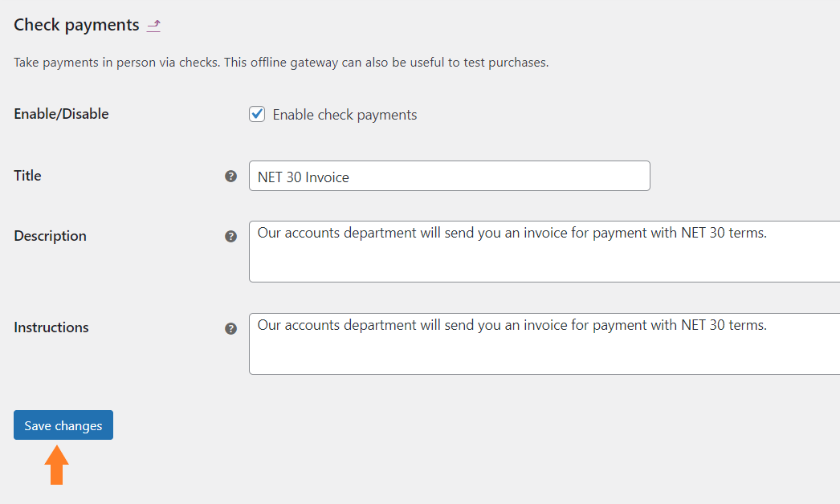Uncheck the Enable check payments checkbox
840x504 pixels.
[257, 114]
